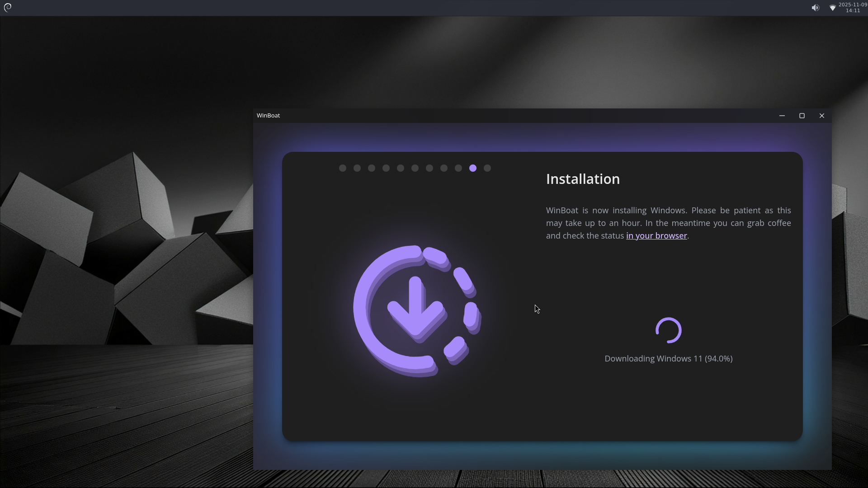Maximize the WinBoat window
The image size is (868, 488).
coord(802,116)
